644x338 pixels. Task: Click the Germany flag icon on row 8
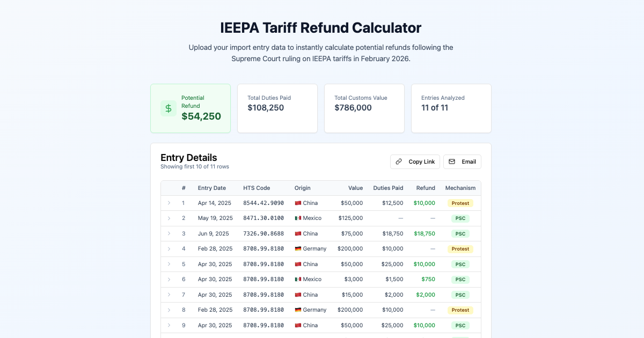click(297, 310)
